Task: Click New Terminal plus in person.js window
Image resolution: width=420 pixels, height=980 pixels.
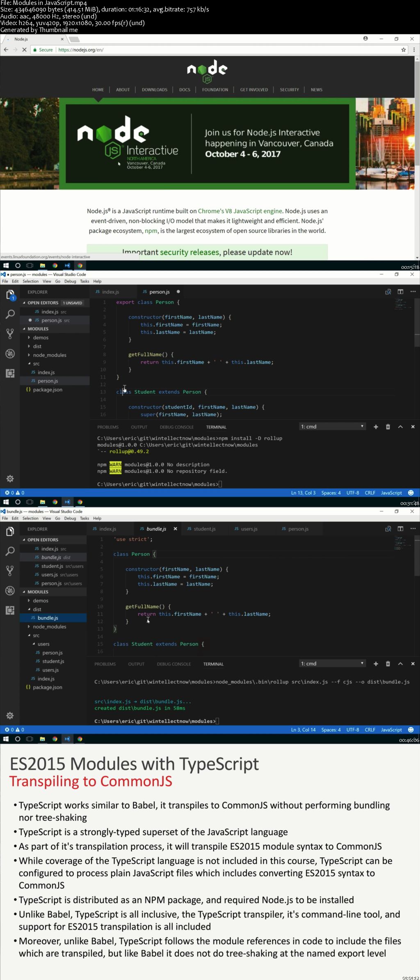Action: pos(376,427)
